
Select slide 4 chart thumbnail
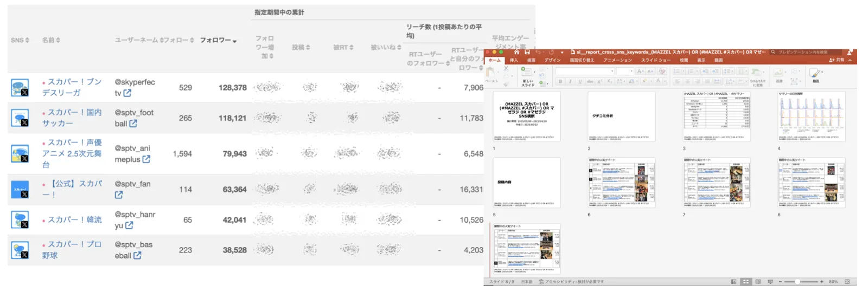pyautogui.click(x=812, y=116)
